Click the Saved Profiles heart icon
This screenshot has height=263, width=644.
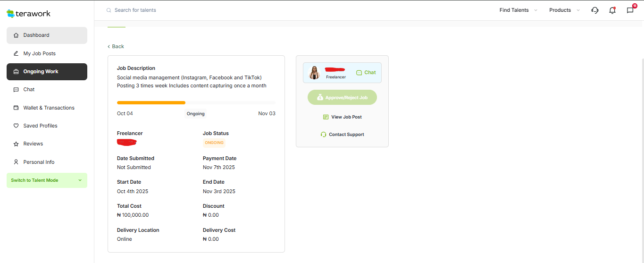point(16,126)
